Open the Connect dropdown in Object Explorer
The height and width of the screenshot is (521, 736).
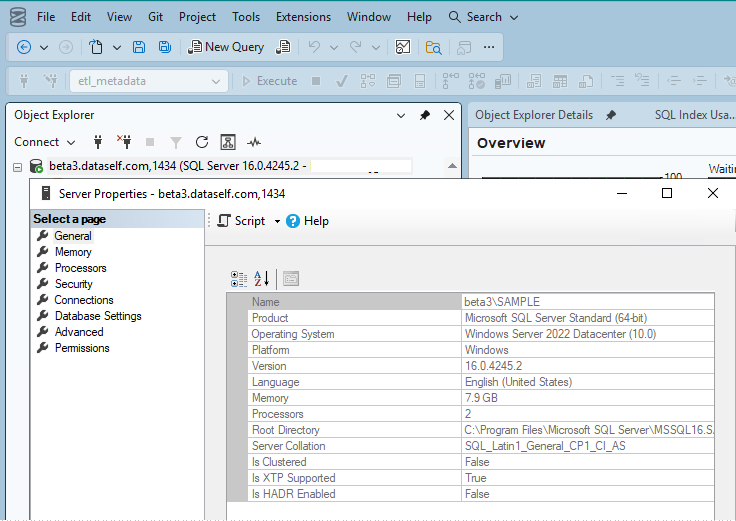point(45,142)
